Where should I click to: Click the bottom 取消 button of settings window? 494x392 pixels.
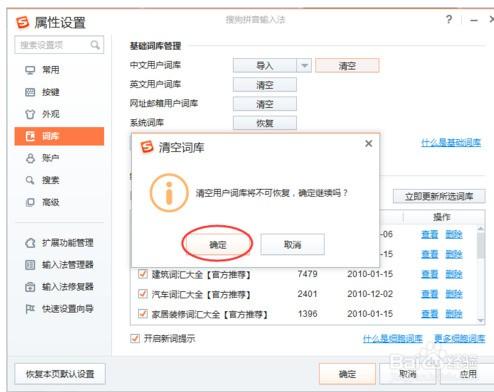coord(407,374)
